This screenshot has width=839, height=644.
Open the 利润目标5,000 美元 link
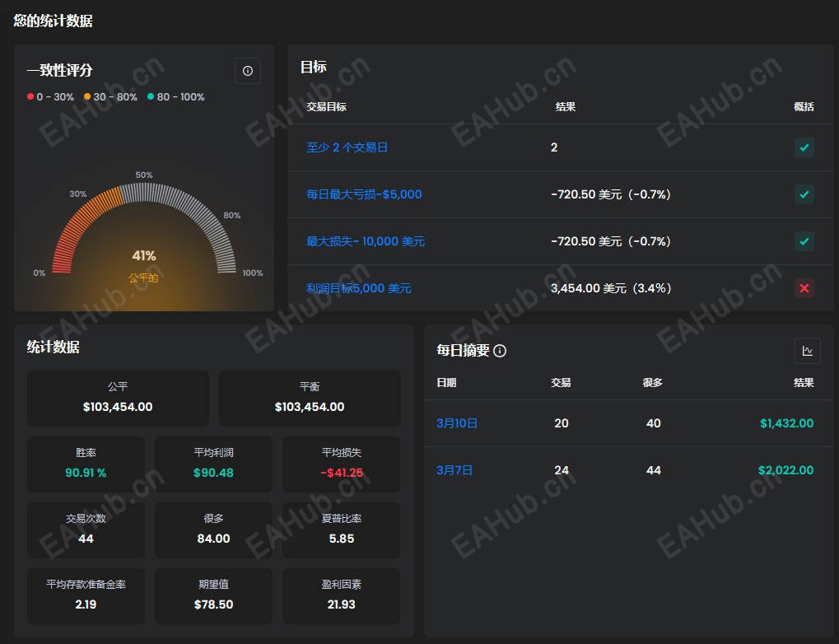[x=358, y=288]
